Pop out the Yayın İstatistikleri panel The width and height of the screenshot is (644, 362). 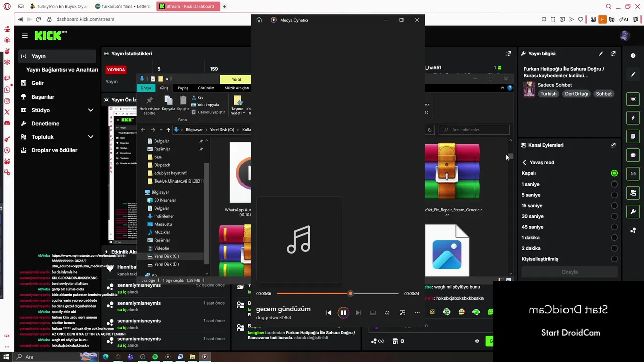(x=509, y=53)
